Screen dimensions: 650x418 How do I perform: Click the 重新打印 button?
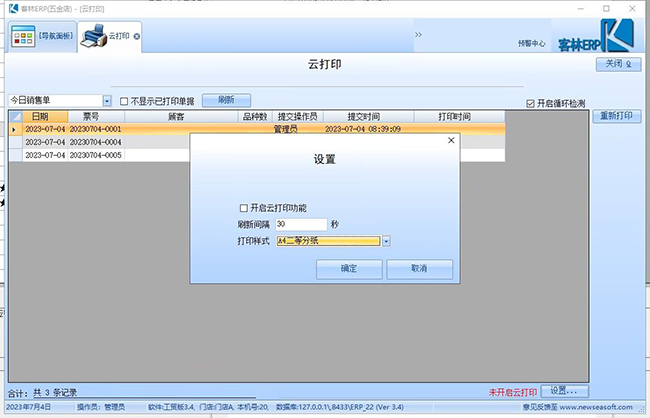(616, 116)
